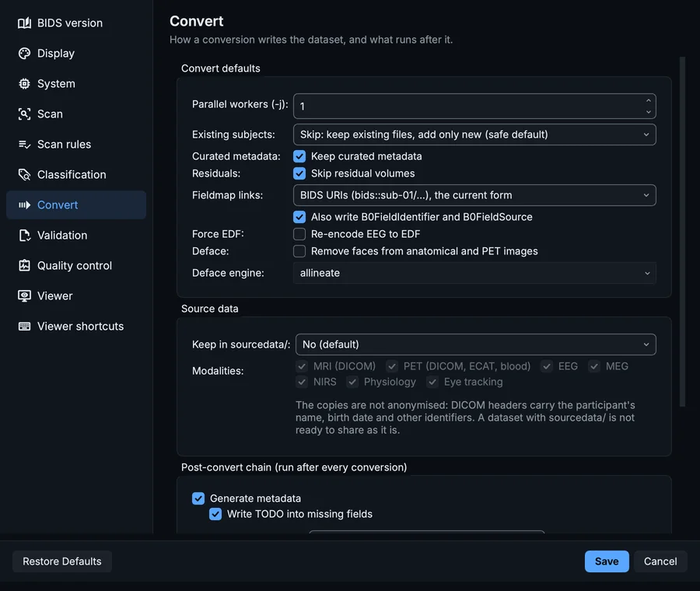
Task: Open the Fieldmap links dropdown
Action: pos(474,195)
